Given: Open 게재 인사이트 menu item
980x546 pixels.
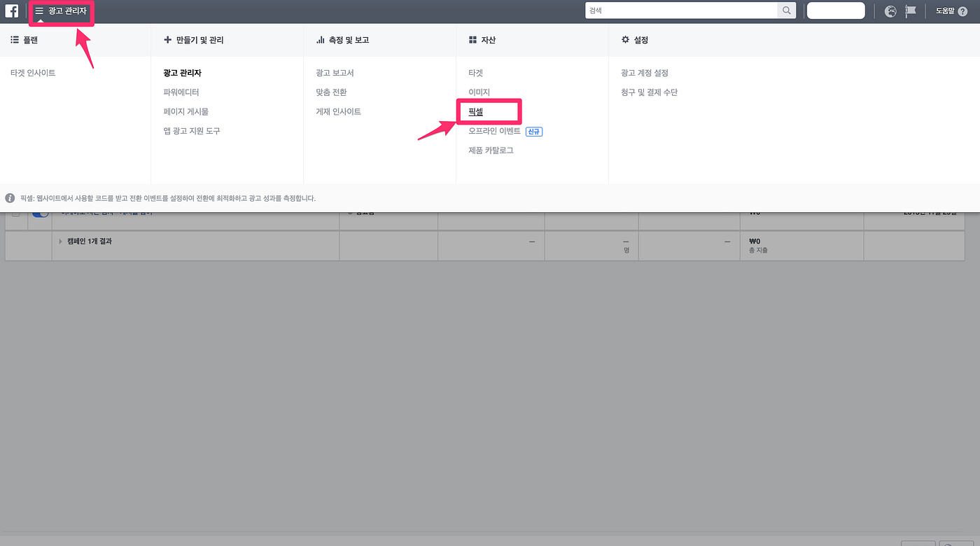Looking at the screenshot, I should [x=338, y=111].
